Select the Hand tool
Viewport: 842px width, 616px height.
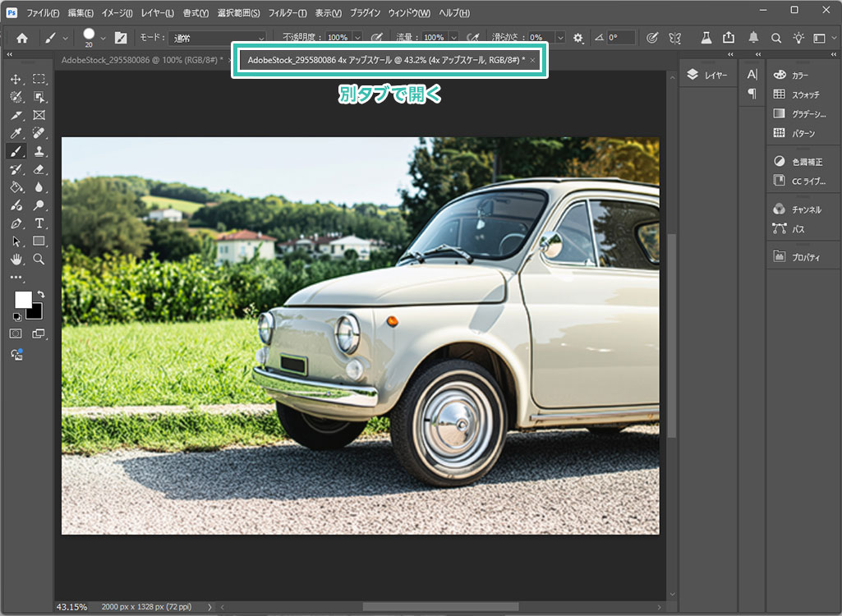pyautogui.click(x=16, y=260)
